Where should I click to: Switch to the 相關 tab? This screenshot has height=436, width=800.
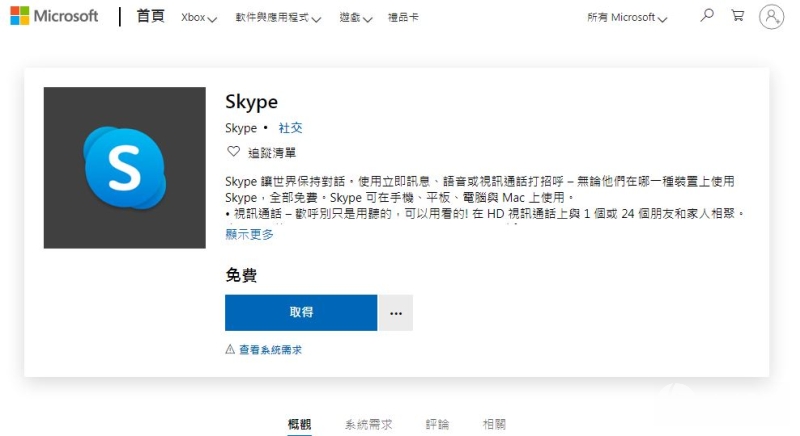tap(494, 424)
